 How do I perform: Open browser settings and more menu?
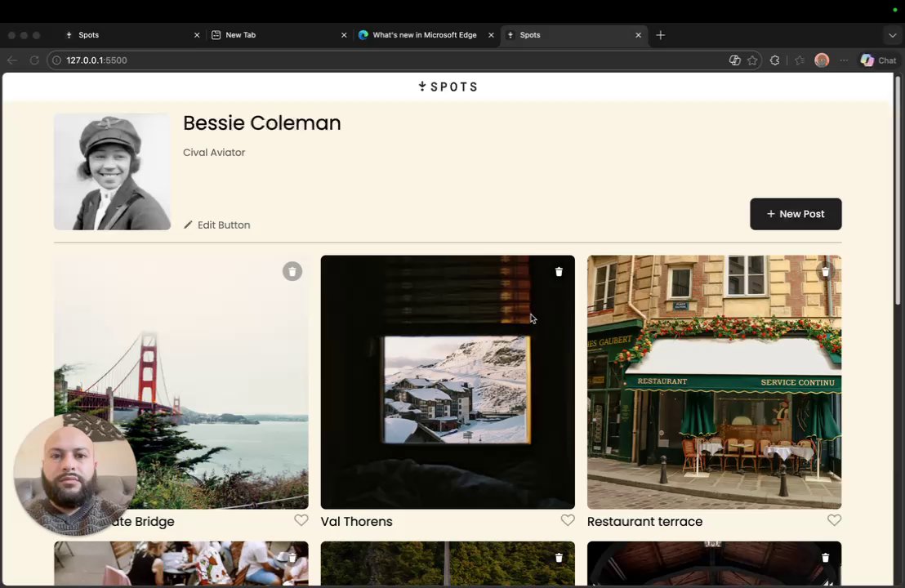tap(844, 60)
